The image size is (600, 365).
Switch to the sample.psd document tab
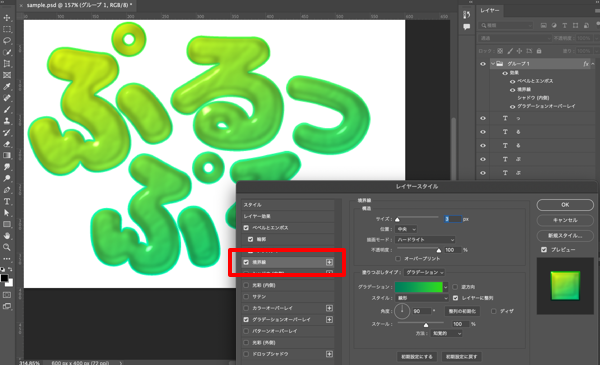pyautogui.click(x=80, y=5)
